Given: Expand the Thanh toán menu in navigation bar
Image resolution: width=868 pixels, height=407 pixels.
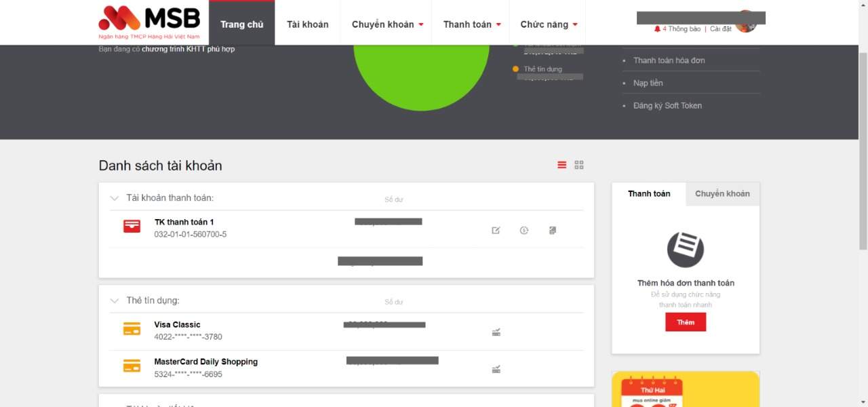Looking at the screenshot, I should tap(471, 24).
